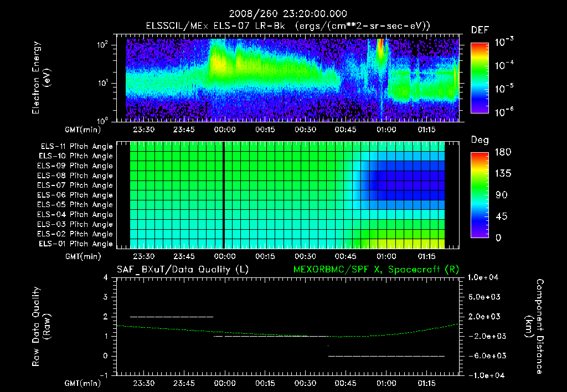The height and width of the screenshot is (392, 567).
Task: Click the 'ELS-10 Pitch Angle' row label
Action: 76,156
